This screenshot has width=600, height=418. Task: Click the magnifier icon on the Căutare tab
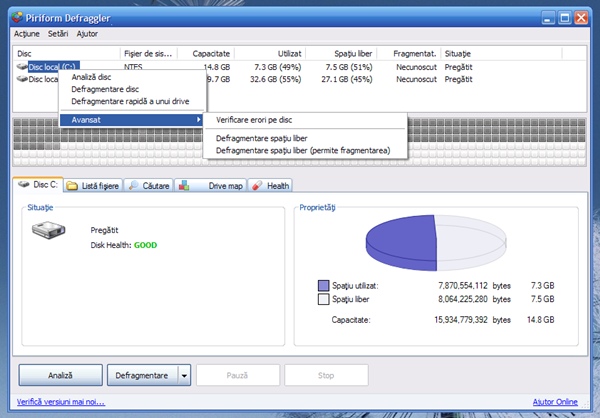click(x=133, y=186)
